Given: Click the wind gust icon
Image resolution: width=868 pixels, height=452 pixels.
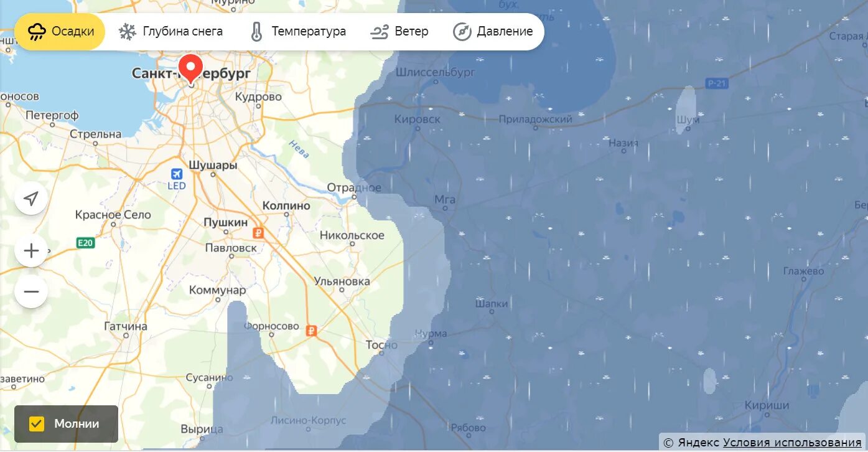Looking at the screenshot, I should pyautogui.click(x=380, y=32).
